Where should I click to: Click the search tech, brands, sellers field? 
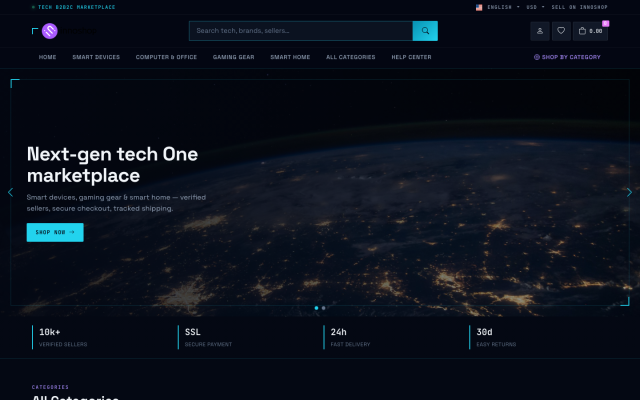[301, 31]
